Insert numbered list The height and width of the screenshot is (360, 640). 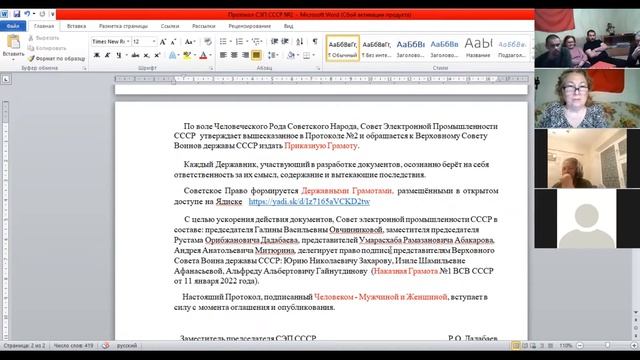[x=239, y=42]
